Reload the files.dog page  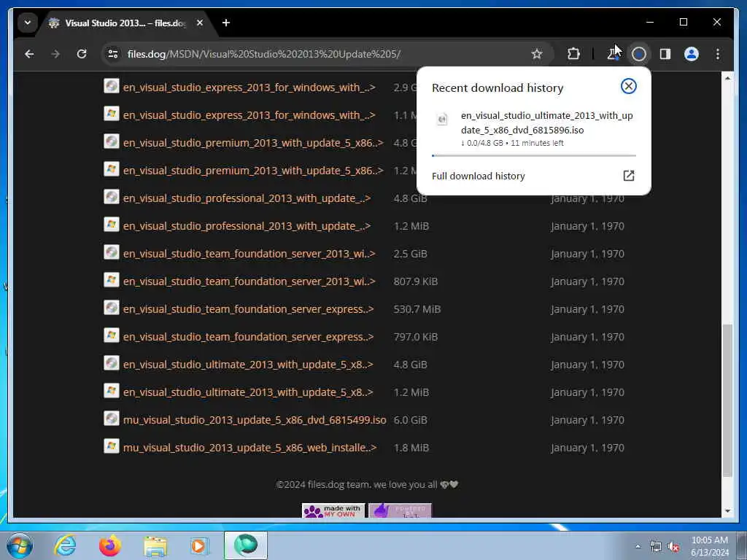point(82,54)
